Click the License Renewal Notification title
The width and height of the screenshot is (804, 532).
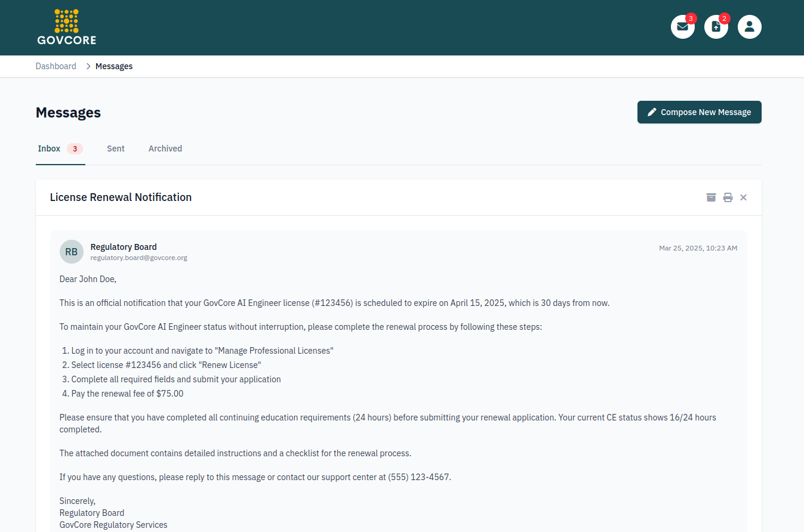tap(121, 197)
